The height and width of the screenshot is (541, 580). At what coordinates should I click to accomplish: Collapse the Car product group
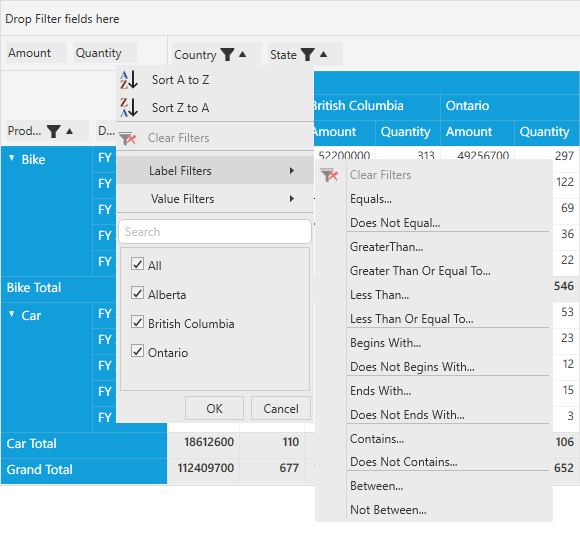[11, 314]
